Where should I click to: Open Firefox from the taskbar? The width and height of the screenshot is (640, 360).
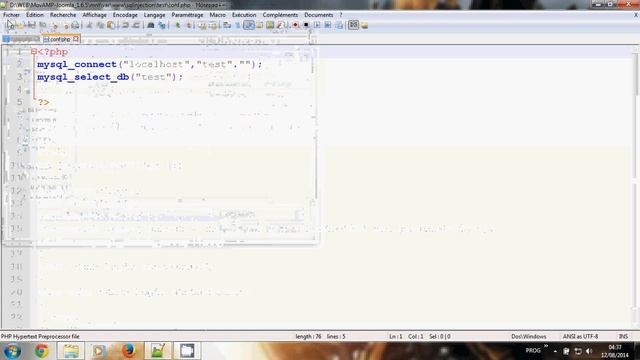[128, 351]
